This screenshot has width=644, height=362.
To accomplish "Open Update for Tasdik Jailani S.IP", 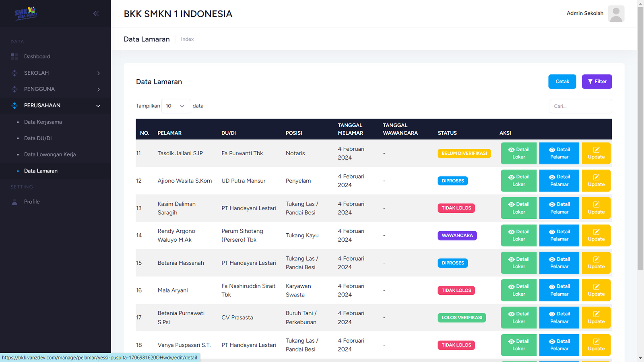I will tap(596, 153).
